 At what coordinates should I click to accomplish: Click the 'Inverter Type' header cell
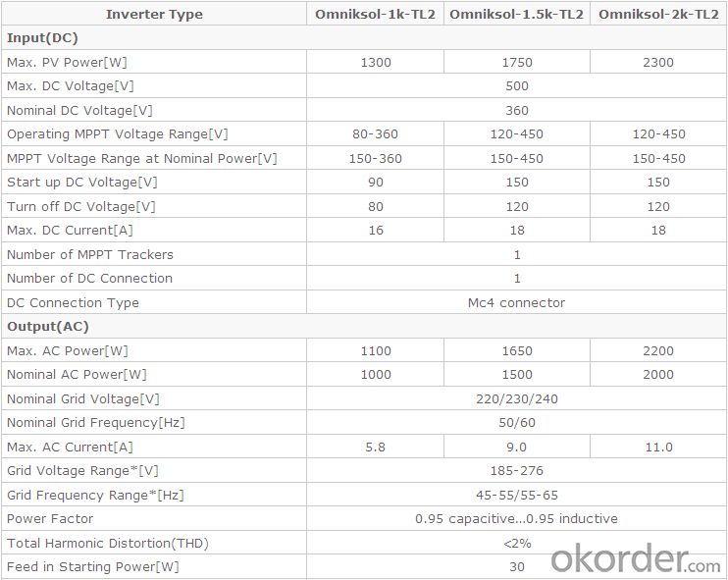click(x=154, y=14)
